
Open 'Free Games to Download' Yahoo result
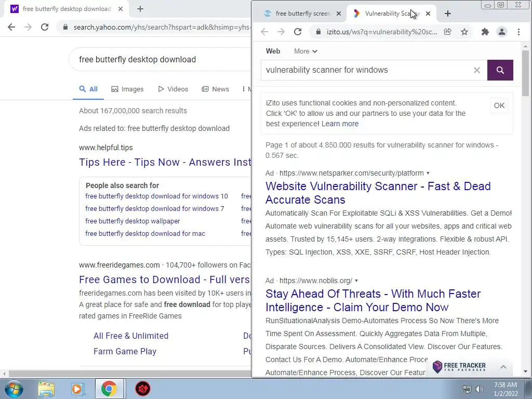[165, 280]
